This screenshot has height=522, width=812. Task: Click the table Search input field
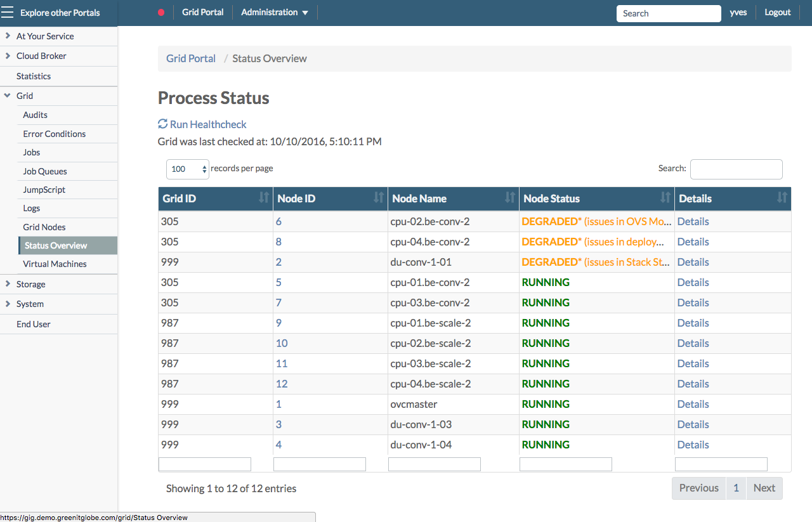(736, 169)
